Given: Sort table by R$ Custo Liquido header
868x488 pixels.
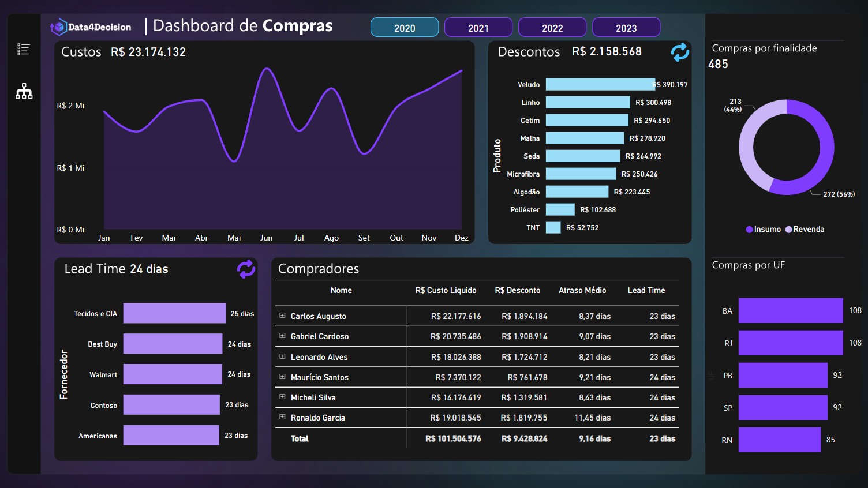Looking at the screenshot, I should [446, 291].
